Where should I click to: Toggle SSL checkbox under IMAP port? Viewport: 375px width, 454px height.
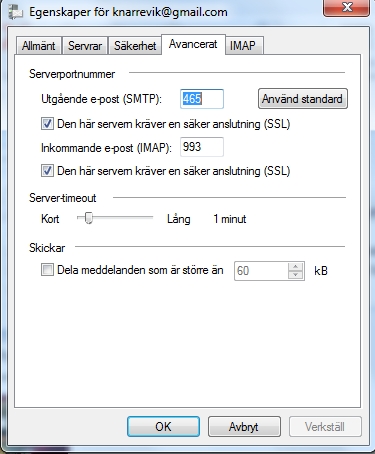tap(47, 171)
